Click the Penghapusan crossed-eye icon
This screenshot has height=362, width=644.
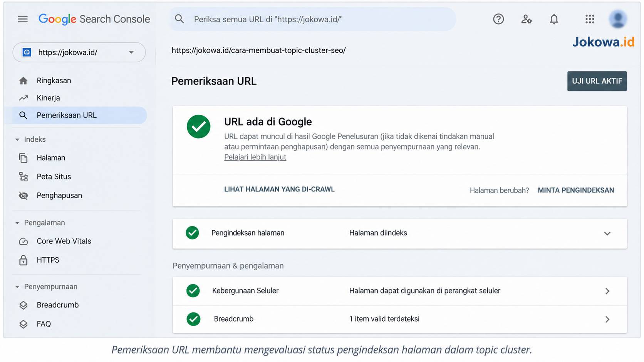(23, 196)
